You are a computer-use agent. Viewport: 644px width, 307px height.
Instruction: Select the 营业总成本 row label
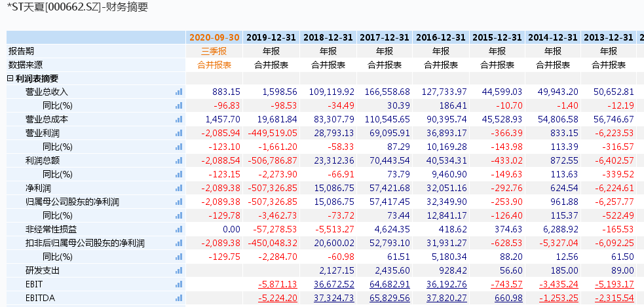coord(47,119)
